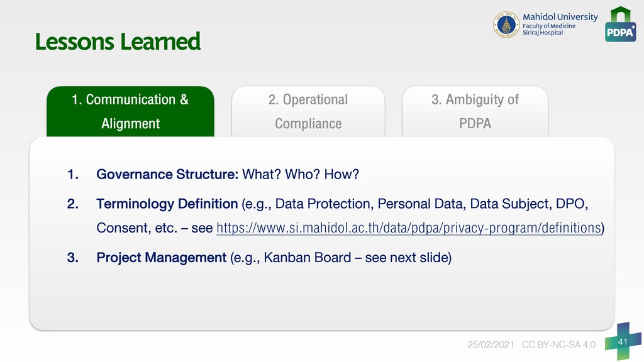
Task: Click the Terminology Definition bold text
Action: pos(167,204)
